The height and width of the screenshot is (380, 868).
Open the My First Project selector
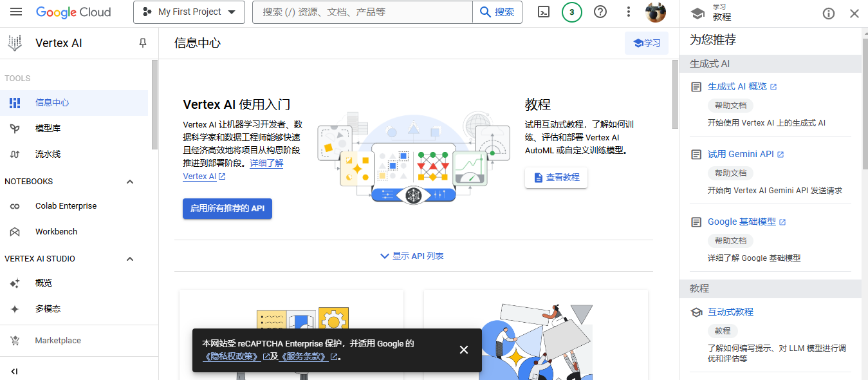[x=189, y=12]
